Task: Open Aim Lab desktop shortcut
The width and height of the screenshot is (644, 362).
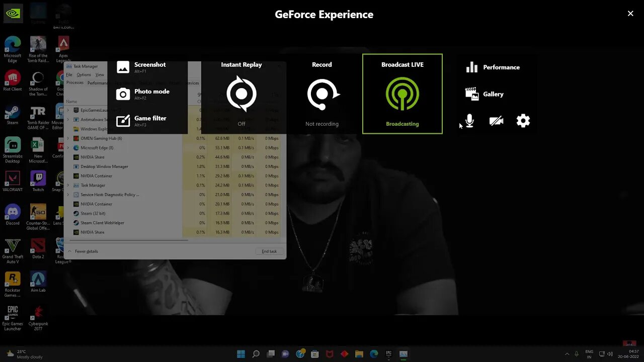Action: coord(38,282)
